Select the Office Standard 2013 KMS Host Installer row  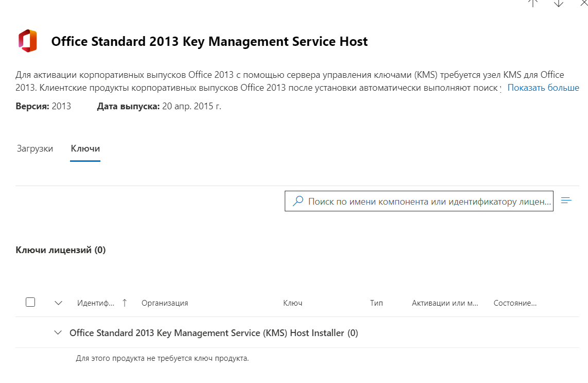click(x=214, y=333)
